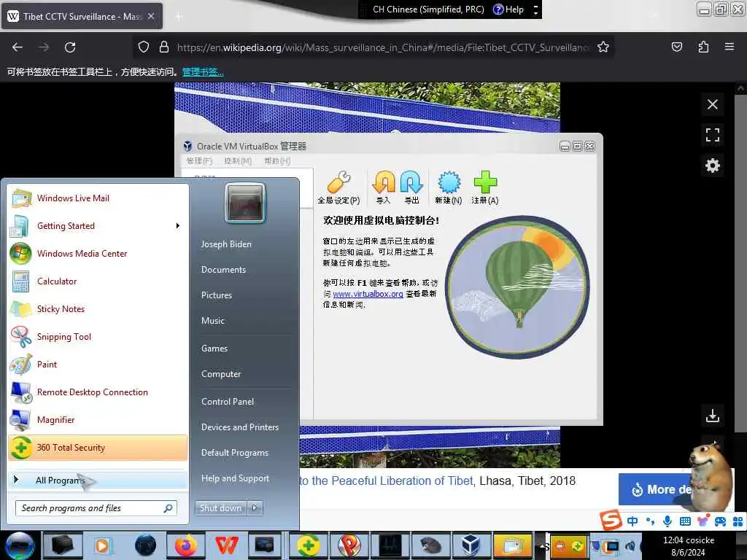Open Devices and Printers in Start menu
747x560 pixels.
click(239, 427)
